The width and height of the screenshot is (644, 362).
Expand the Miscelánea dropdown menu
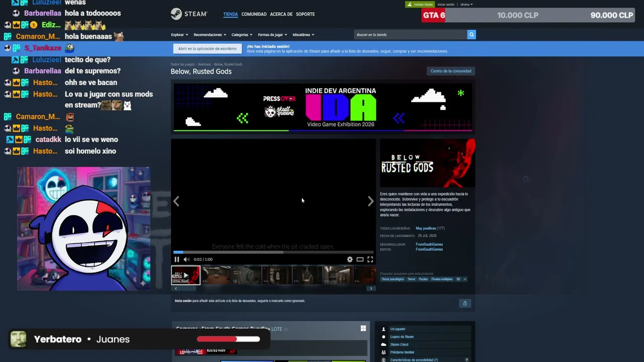303,35
